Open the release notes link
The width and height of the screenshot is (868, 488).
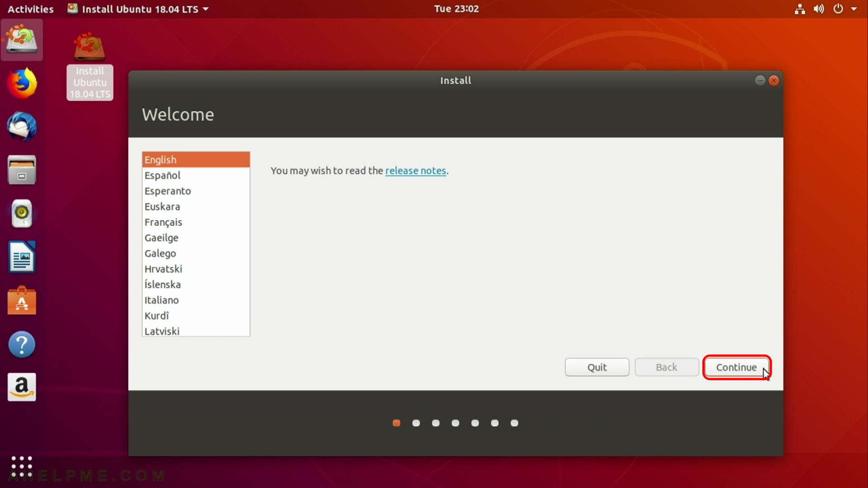(x=415, y=171)
